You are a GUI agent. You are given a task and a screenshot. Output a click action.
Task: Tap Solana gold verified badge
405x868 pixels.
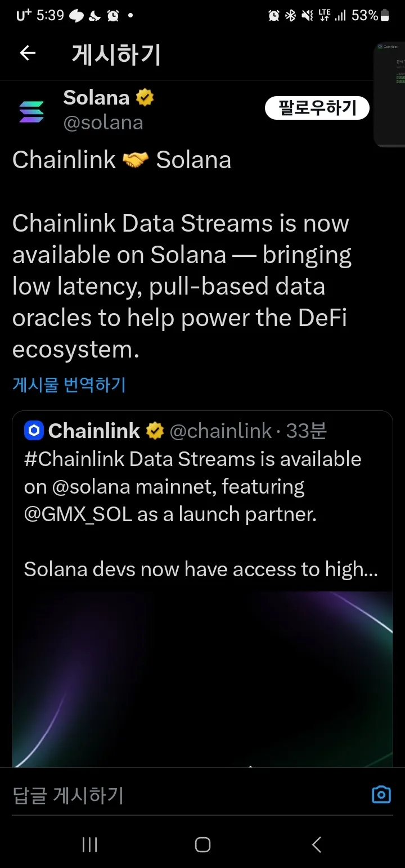pyautogui.click(x=145, y=98)
